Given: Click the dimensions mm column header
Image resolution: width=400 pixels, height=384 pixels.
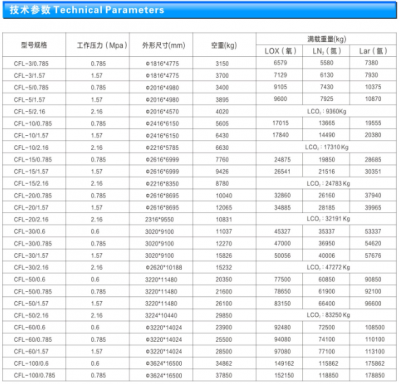Looking at the screenshot, I should [164, 45].
